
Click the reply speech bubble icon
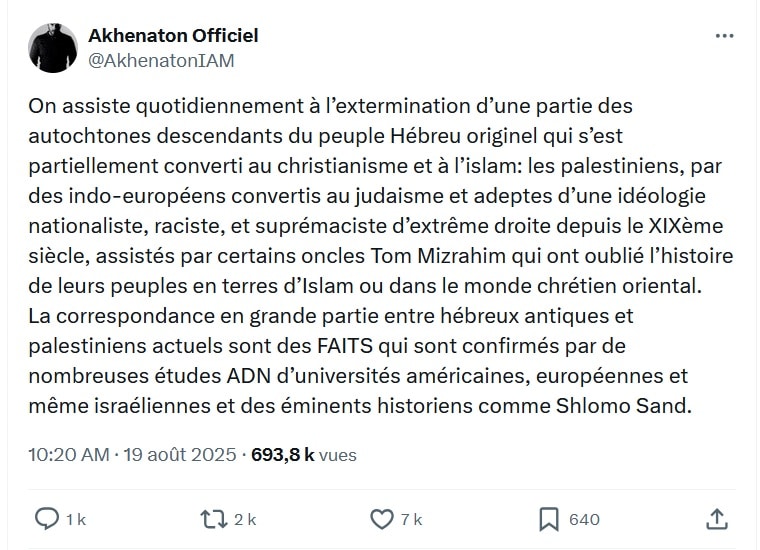[46, 518]
